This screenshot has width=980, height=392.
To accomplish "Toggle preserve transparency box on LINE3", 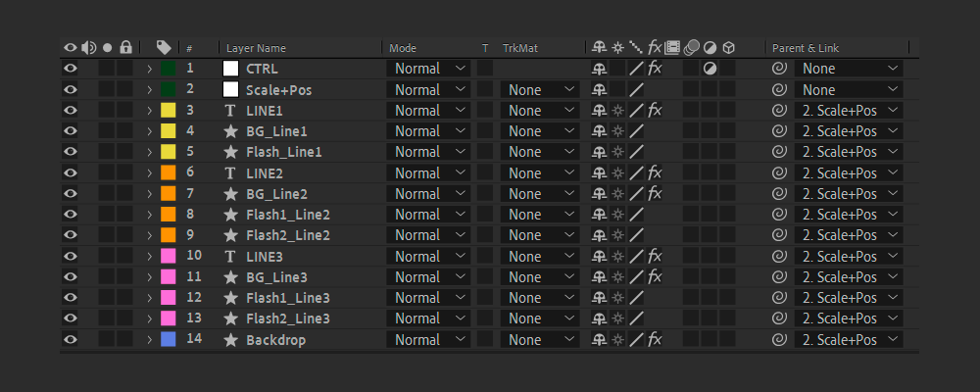I will coord(485,257).
